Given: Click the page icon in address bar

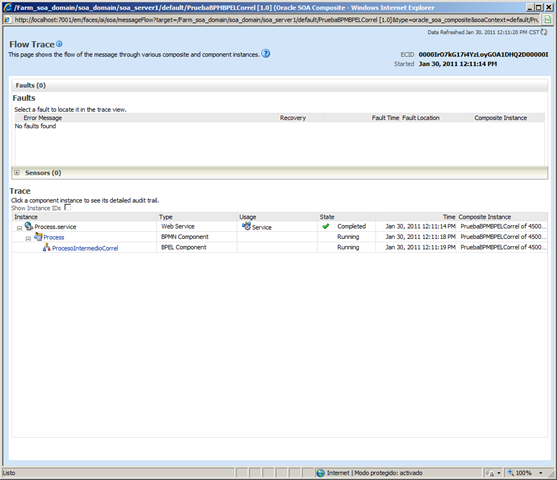Looking at the screenshot, I should [x=7, y=20].
